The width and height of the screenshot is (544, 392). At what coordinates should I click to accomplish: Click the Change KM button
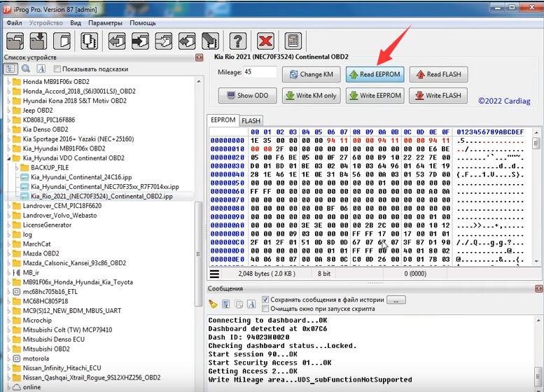click(311, 74)
